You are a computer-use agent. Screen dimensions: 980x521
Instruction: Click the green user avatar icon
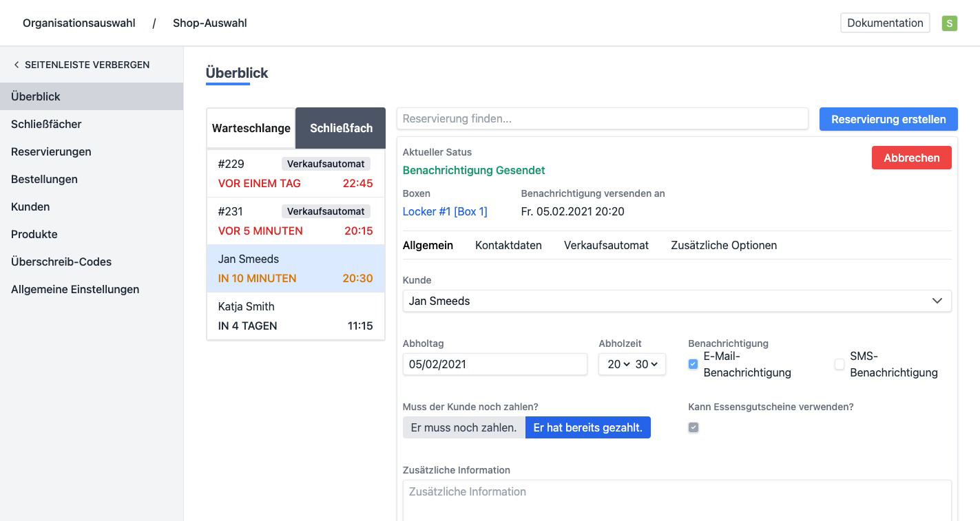click(x=949, y=23)
